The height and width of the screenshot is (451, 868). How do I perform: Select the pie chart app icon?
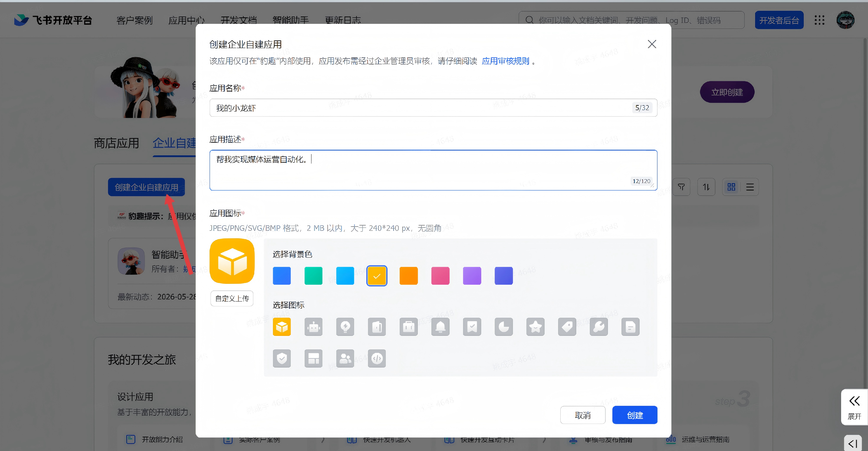[503, 327]
